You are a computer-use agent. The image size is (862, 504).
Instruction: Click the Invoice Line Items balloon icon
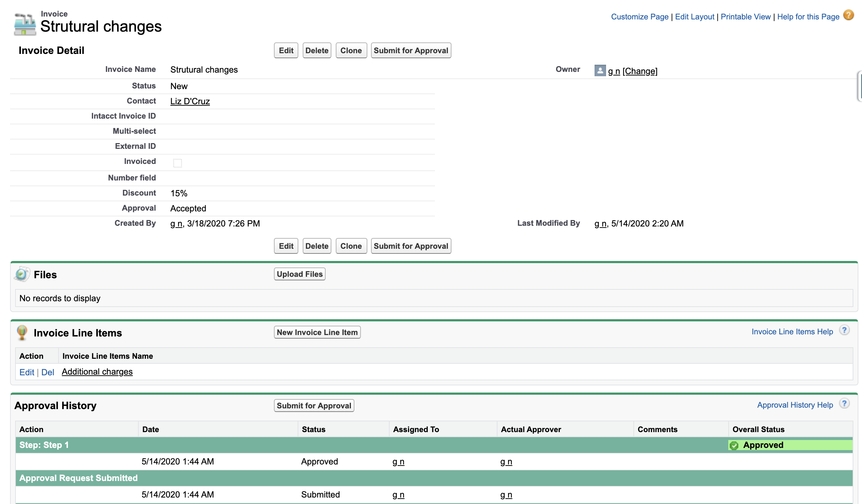tap(22, 332)
